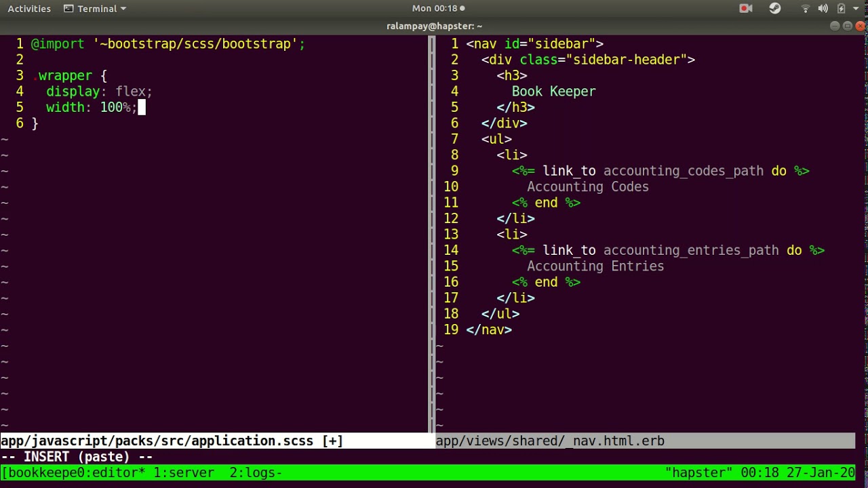The height and width of the screenshot is (488, 868).
Task: Click the closing /nav tag
Action: [489, 329]
